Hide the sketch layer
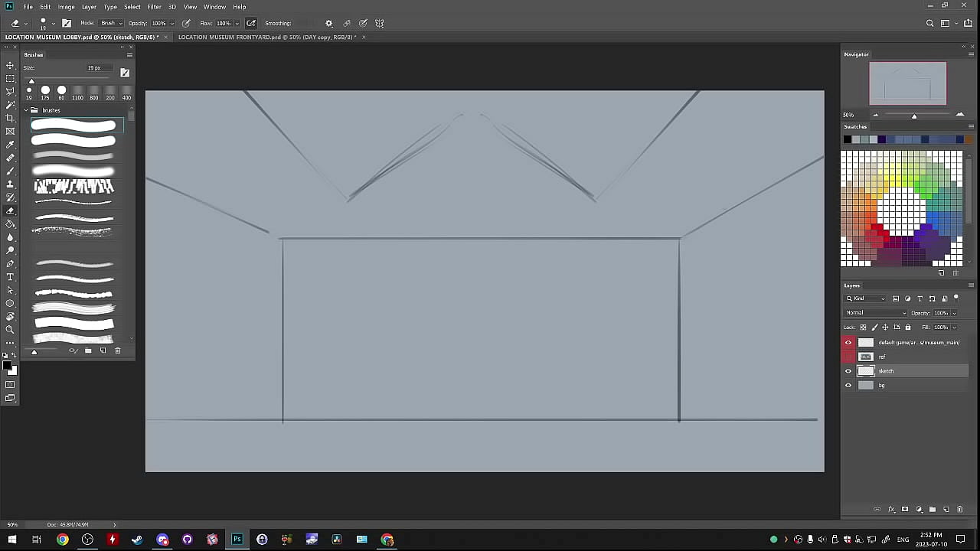Screen dimensions: 980x551 [848, 371]
